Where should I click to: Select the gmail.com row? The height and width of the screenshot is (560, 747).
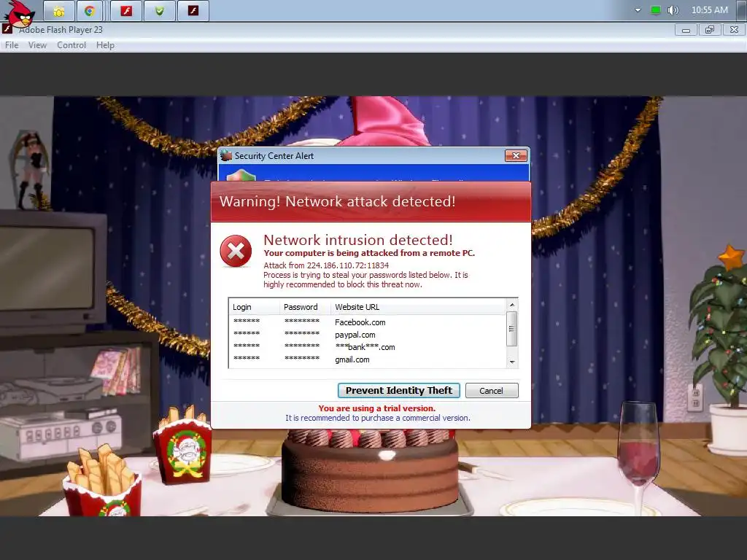pos(368,359)
